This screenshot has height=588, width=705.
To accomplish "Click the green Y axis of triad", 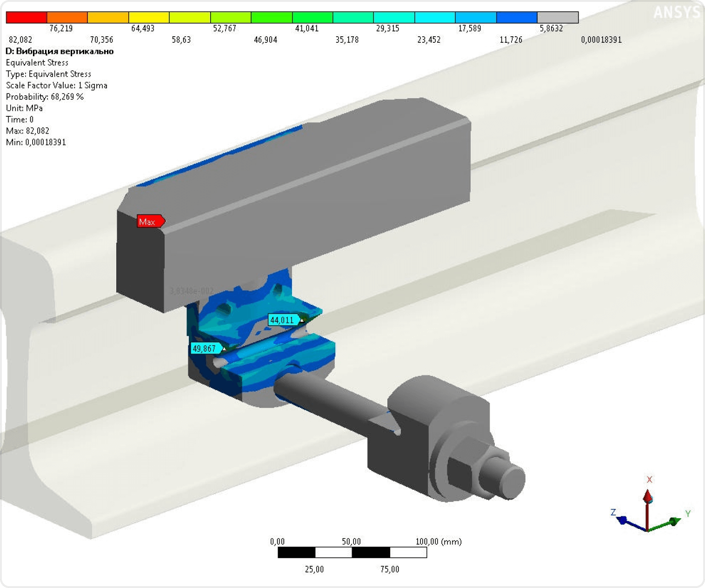I will click(665, 524).
